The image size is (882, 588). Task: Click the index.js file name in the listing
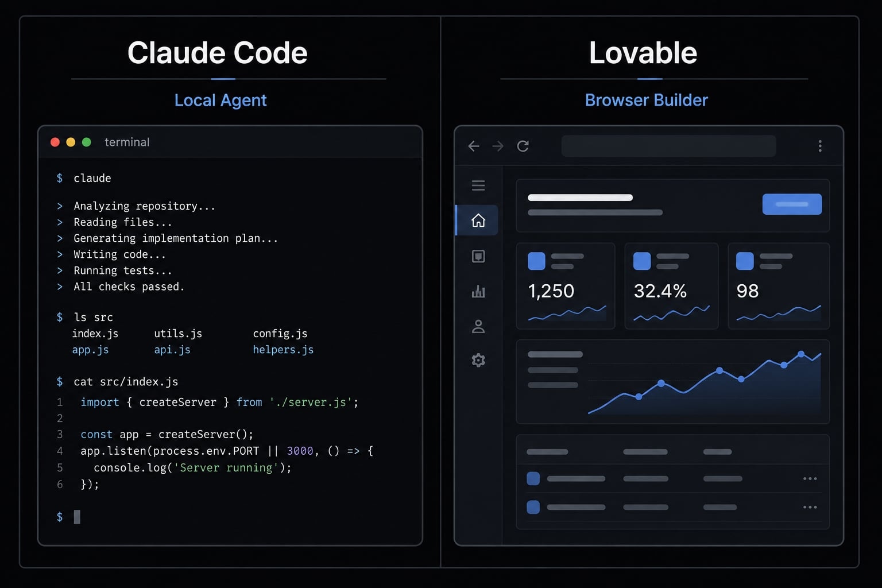pyautogui.click(x=95, y=334)
